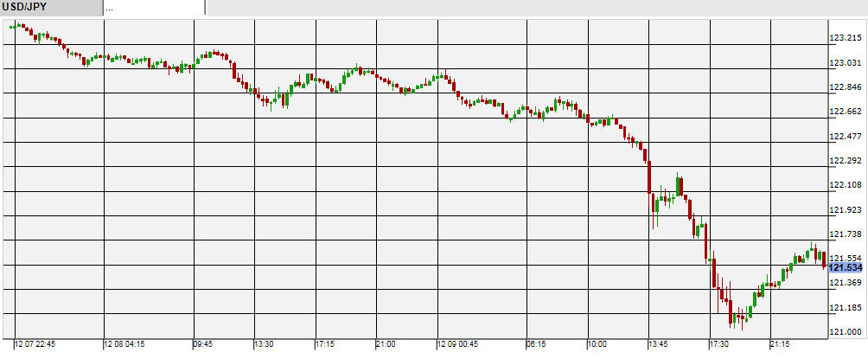Screen dimensions: 868x359
Task: Click the 121.000 price axis label
Action: [x=846, y=332]
